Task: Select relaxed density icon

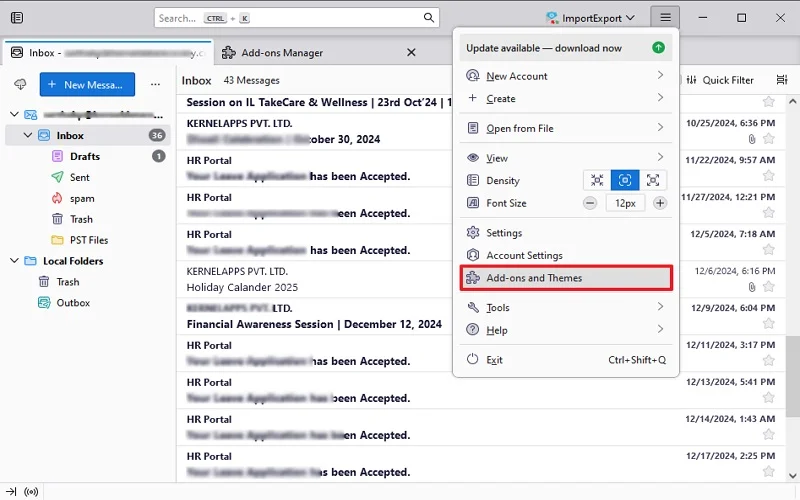Action: [653, 180]
